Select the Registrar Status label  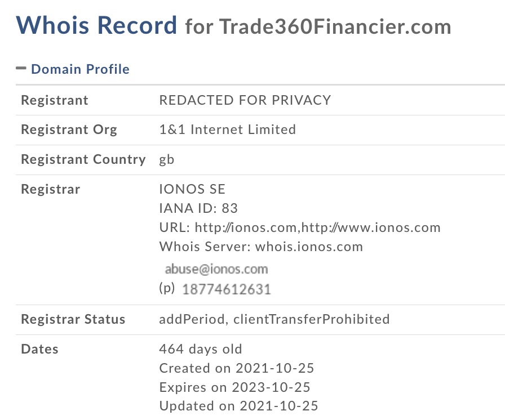tap(73, 319)
